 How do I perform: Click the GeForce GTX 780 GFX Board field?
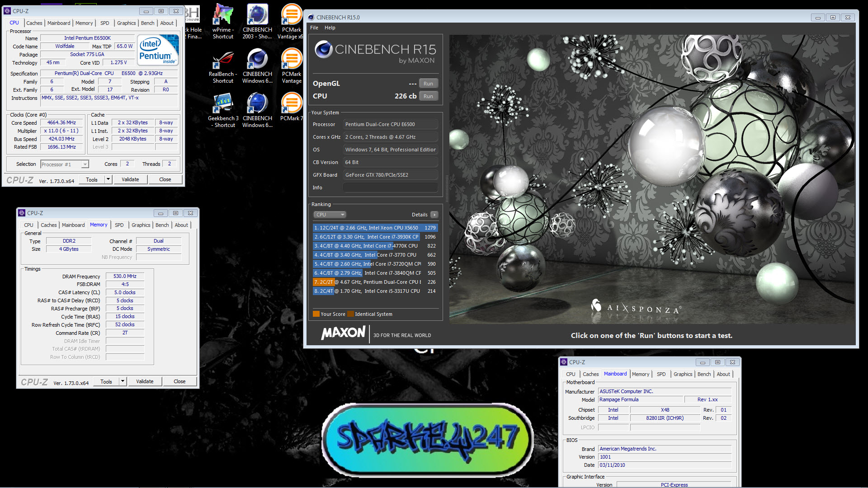pyautogui.click(x=391, y=175)
